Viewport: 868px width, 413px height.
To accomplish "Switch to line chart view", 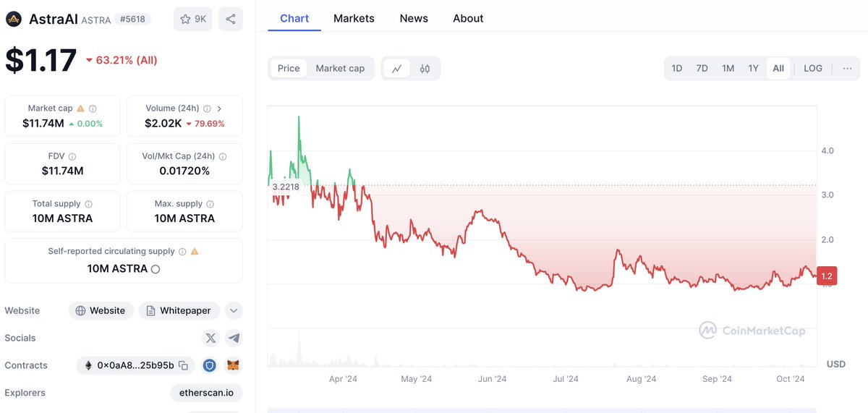I will pos(397,69).
